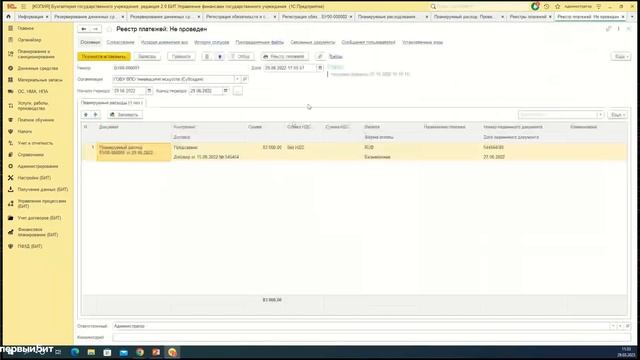This screenshot has height=360, width=640.
Task: Open Google Chrome from the taskbar
Action: click(x=140, y=352)
